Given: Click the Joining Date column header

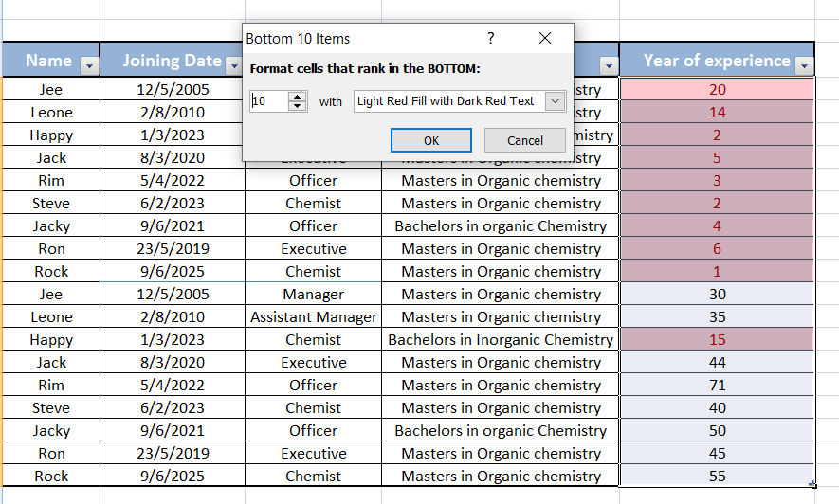Looking at the screenshot, I should (x=173, y=61).
